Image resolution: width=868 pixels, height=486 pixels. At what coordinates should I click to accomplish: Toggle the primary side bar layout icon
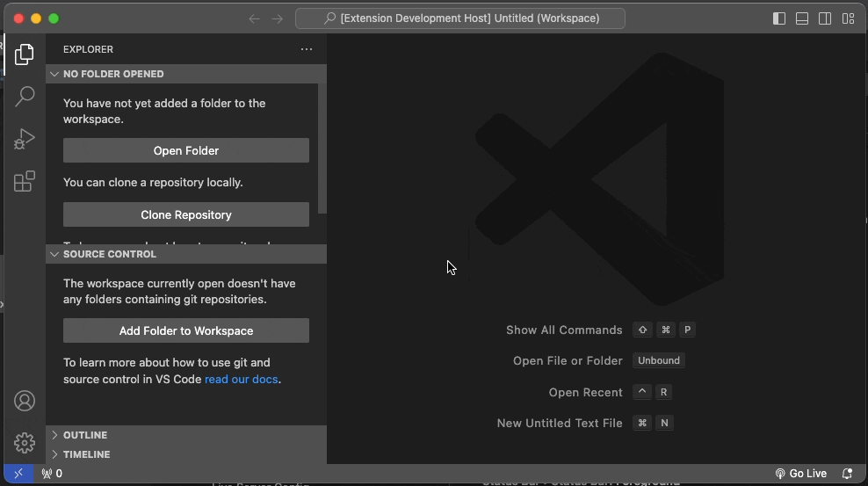click(x=779, y=18)
